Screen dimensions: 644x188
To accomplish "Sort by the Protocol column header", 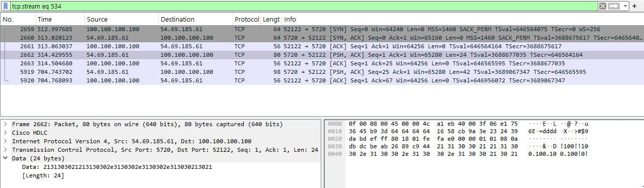I will [246, 20].
